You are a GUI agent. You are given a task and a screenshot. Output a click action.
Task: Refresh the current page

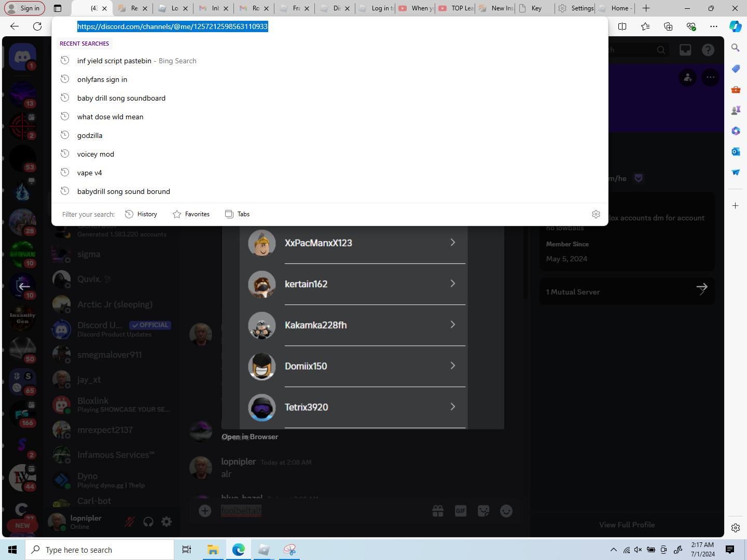click(37, 26)
